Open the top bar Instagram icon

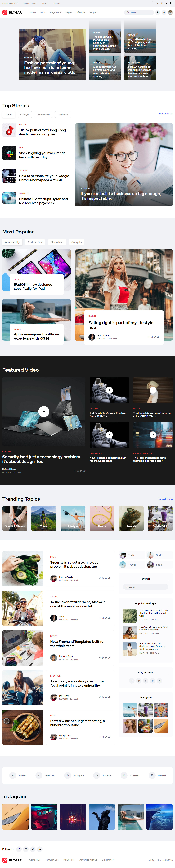tap(162, 3)
